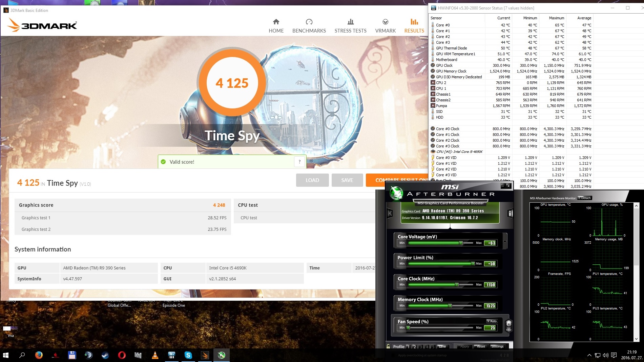Viewport: 644px width, 362px height.
Task: Click the hardware monitor scrollbar up arrow
Action: 637,205
